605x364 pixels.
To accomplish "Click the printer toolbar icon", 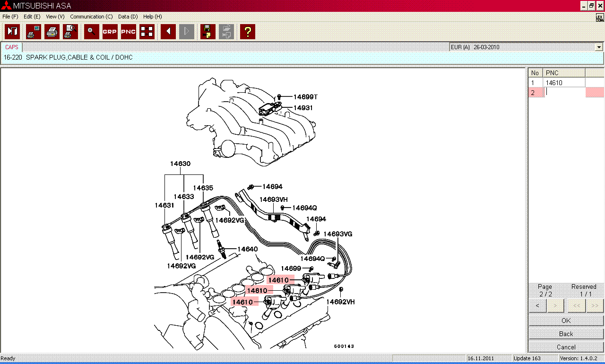I will 52,32.
